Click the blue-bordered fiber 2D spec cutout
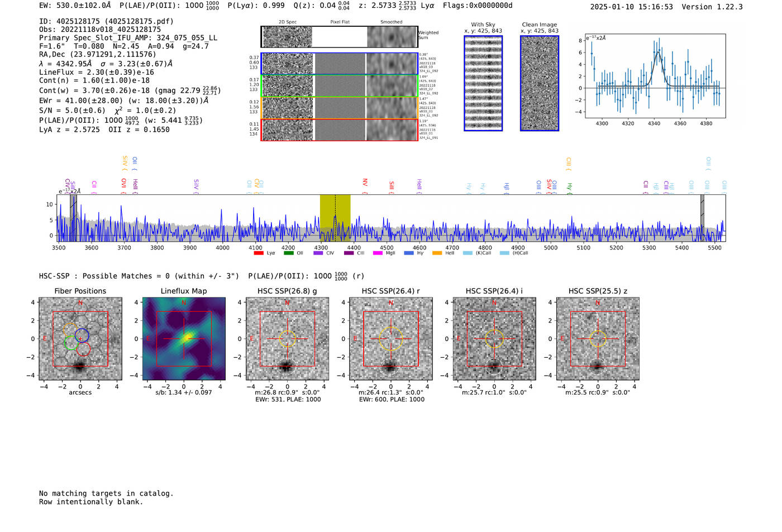Image resolution: width=782 pixels, height=532 pixels. 340,64
